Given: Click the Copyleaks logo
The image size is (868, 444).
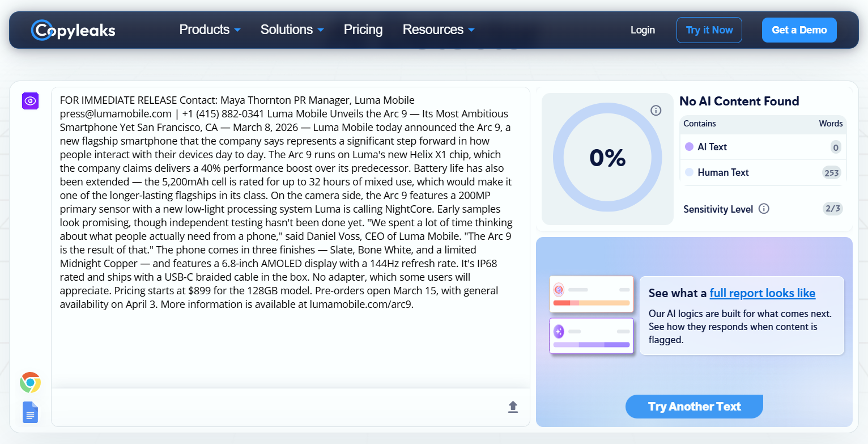Looking at the screenshot, I should tap(73, 30).
